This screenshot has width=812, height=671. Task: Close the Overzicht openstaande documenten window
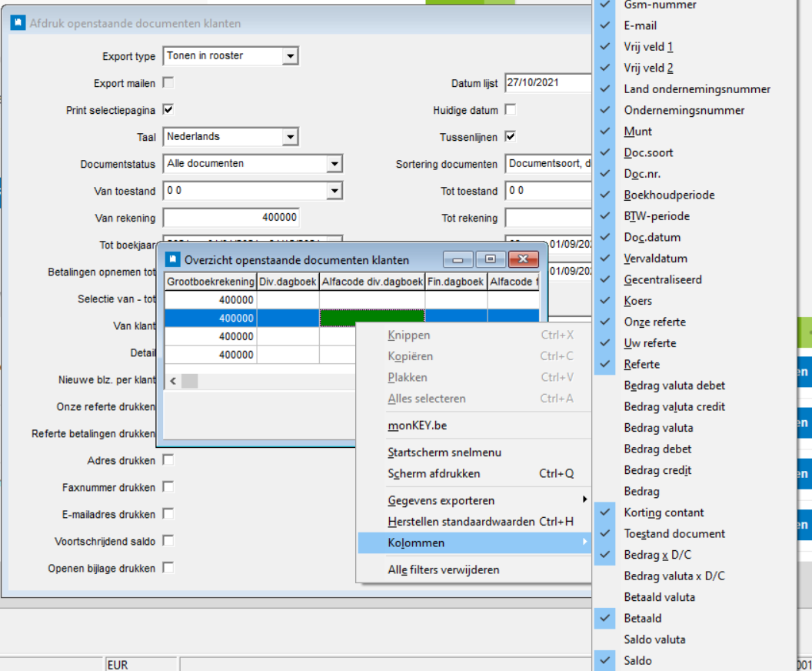(x=523, y=259)
